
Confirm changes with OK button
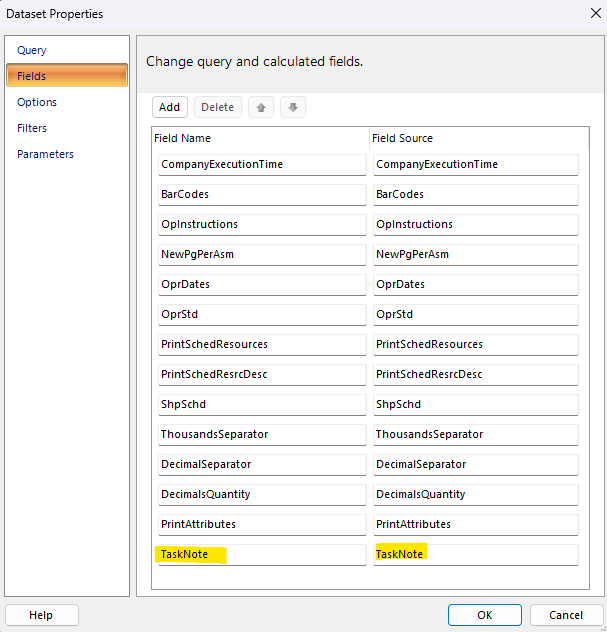tap(484, 615)
